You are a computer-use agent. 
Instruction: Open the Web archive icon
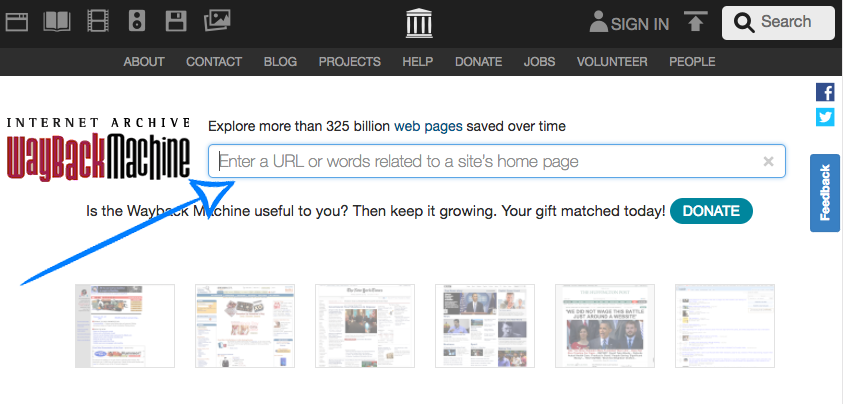pos(17,22)
